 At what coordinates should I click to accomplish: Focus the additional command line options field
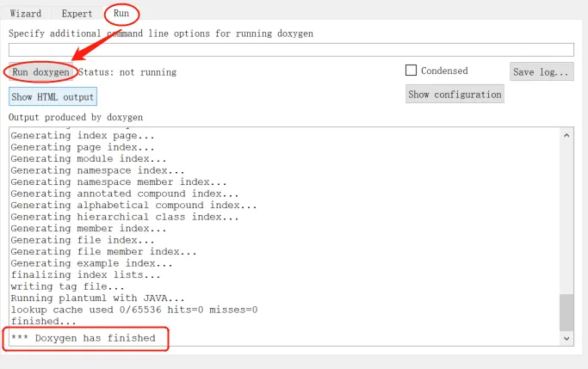(291, 50)
